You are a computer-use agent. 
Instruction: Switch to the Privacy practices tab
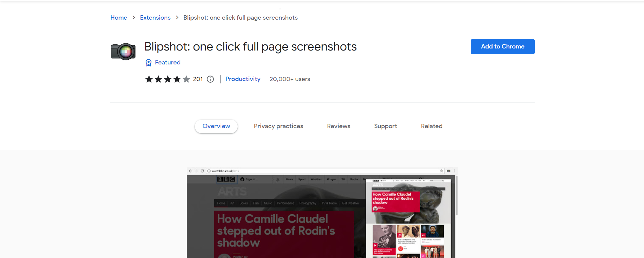tap(278, 126)
